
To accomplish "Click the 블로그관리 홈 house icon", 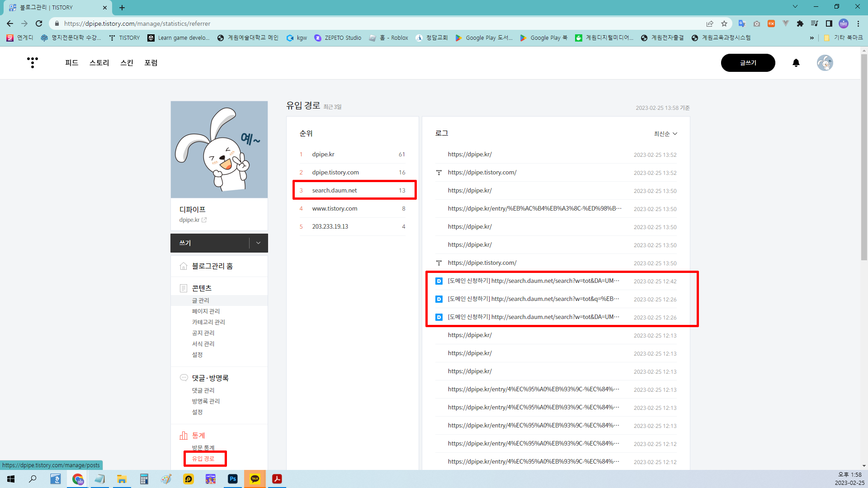I will click(x=184, y=266).
